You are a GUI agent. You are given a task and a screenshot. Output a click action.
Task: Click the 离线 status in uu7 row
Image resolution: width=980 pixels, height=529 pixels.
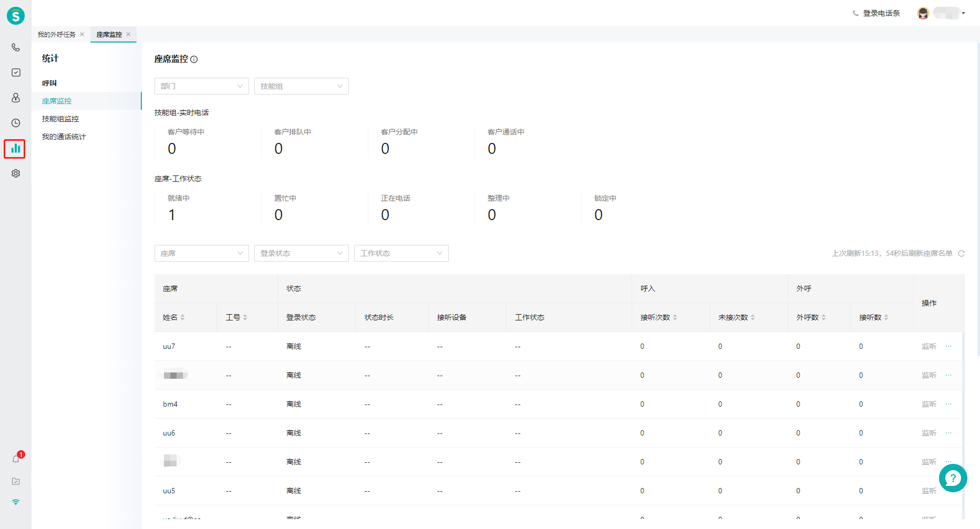294,346
